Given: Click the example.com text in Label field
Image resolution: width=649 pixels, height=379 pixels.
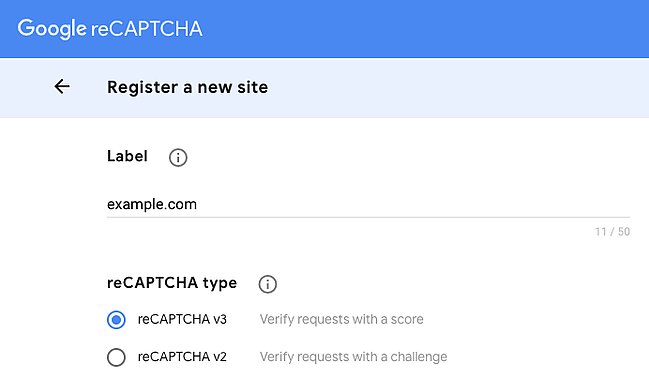Looking at the screenshot, I should click(152, 204).
